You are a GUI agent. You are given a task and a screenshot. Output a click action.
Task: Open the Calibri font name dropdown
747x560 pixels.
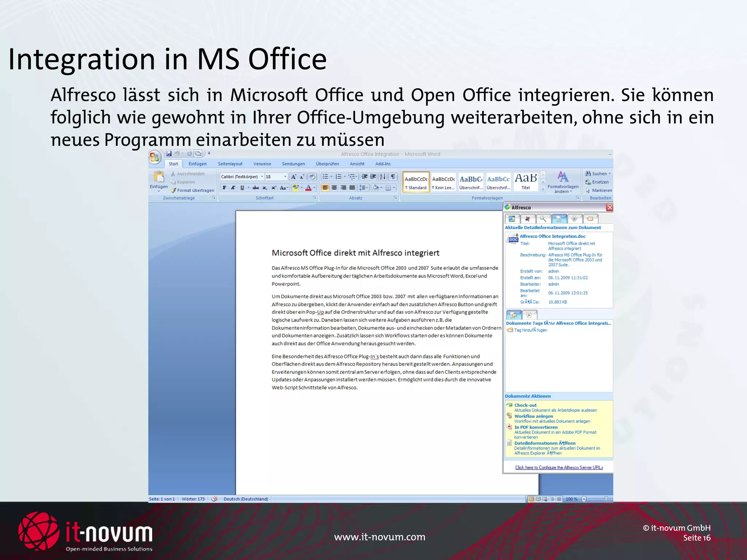click(x=262, y=177)
